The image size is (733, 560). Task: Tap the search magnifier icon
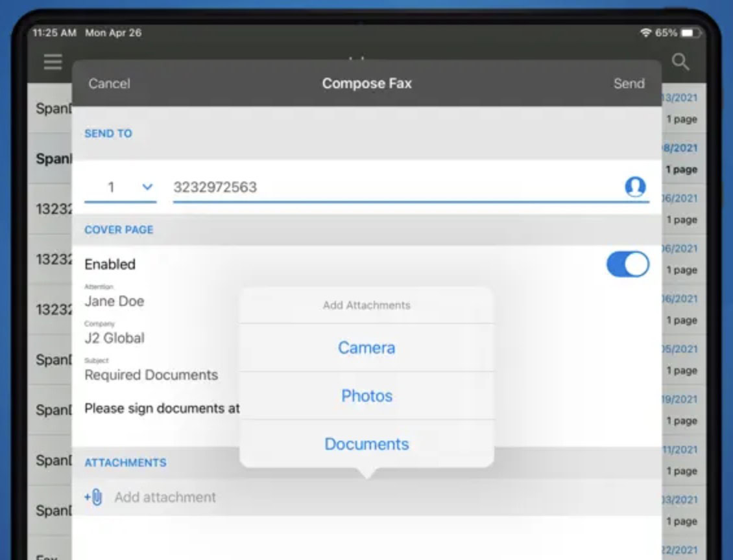[x=680, y=62]
